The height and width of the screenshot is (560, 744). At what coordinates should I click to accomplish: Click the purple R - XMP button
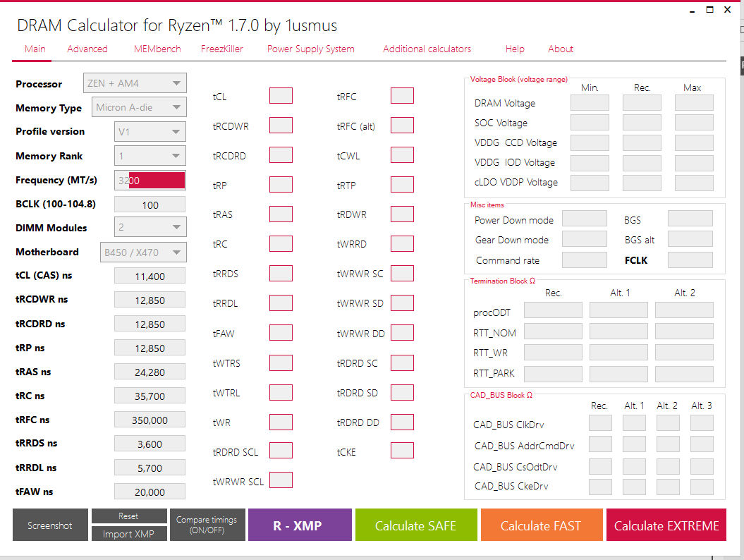pos(300,525)
